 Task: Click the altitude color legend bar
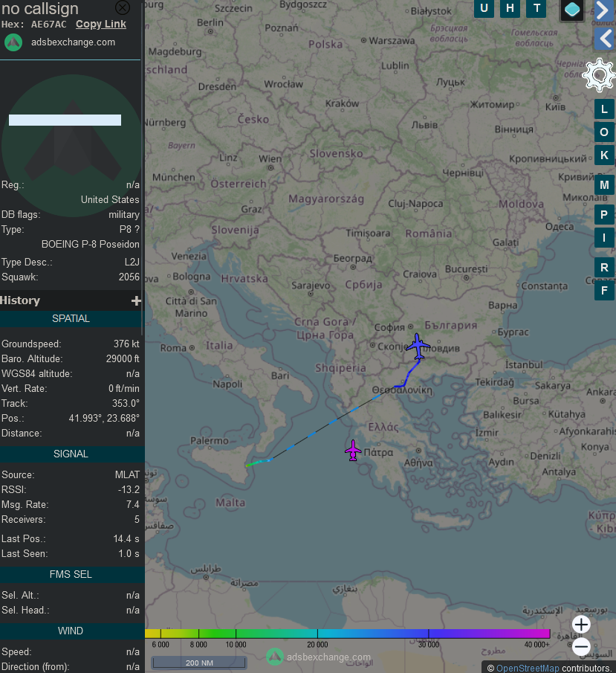[348, 634]
